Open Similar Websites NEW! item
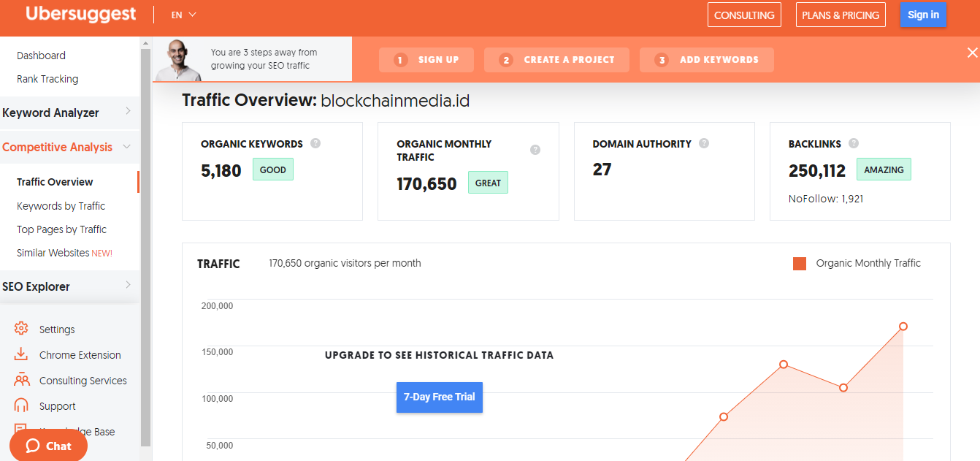The image size is (980, 461). [64, 253]
